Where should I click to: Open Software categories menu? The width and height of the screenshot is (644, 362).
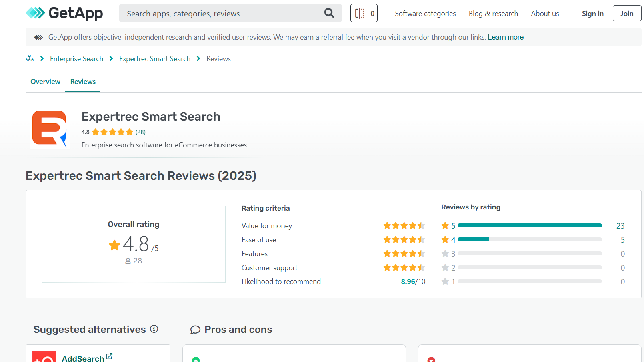point(425,14)
